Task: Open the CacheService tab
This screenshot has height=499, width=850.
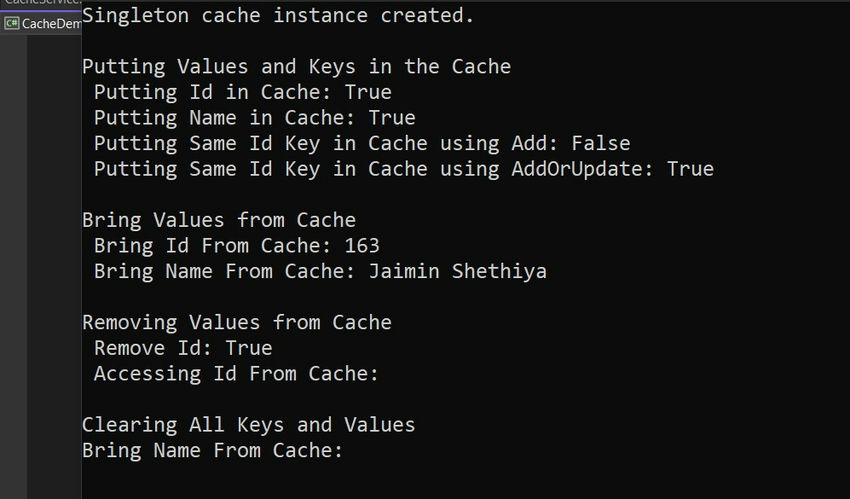Action: [41, 4]
